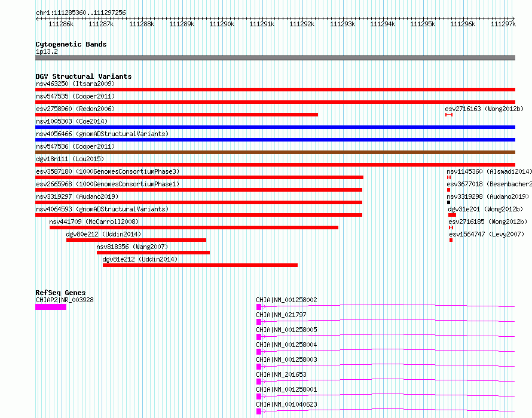Image resolution: width=532 pixels, height=418 pixels.
Task: Click the chr1:111285360..111297256 coordinates text
Action: (x=81, y=13)
